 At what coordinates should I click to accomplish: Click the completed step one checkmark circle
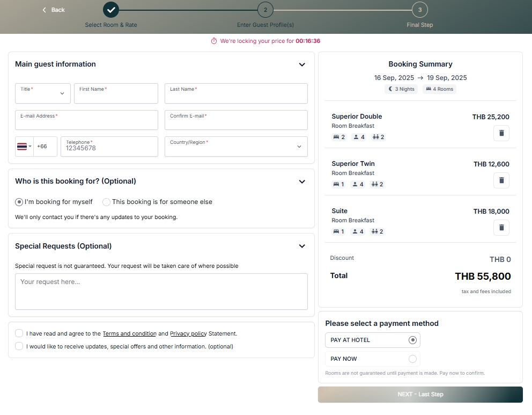pos(111,10)
